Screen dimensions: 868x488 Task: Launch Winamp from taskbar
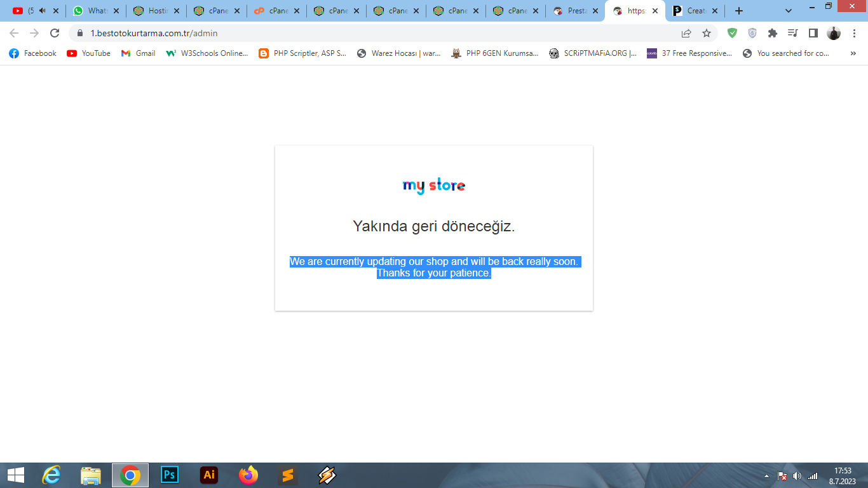point(327,475)
